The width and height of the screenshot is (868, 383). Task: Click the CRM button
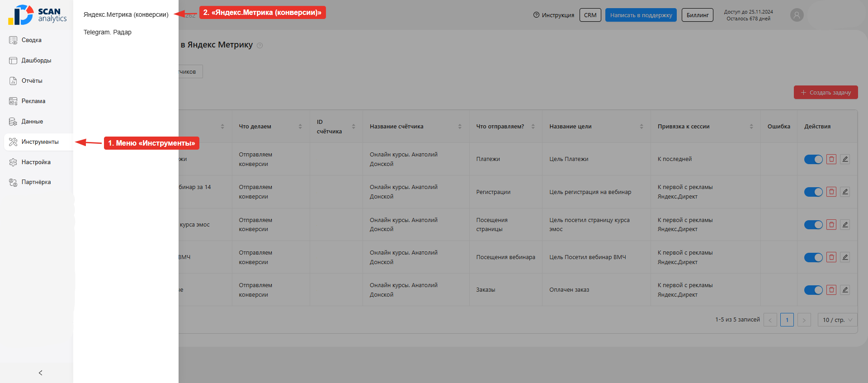pyautogui.click(x=590, y=15)
